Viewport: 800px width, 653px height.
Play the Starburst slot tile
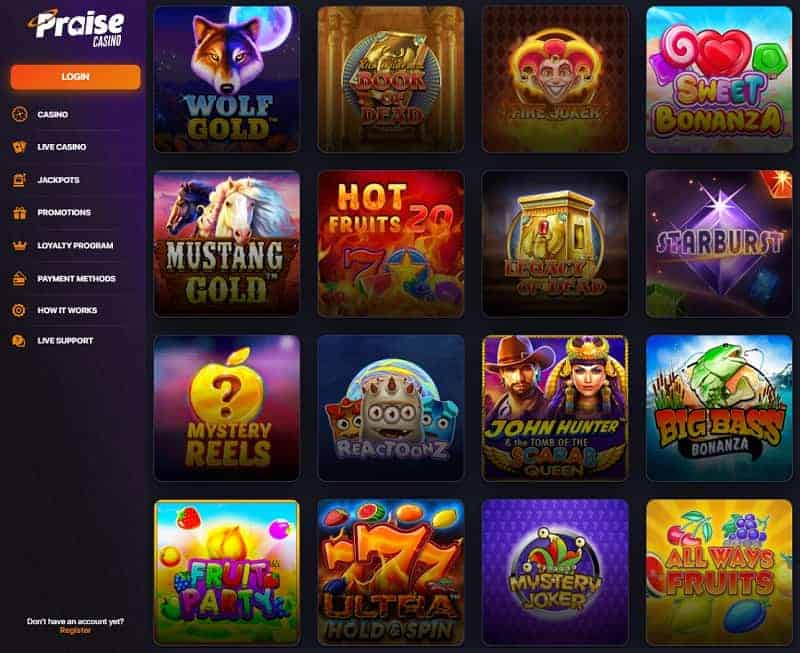719,244
